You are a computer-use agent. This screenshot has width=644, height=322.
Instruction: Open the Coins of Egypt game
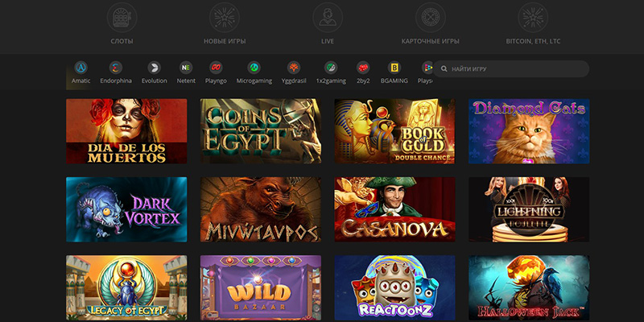pyautogui.click(x=261, y=131)
